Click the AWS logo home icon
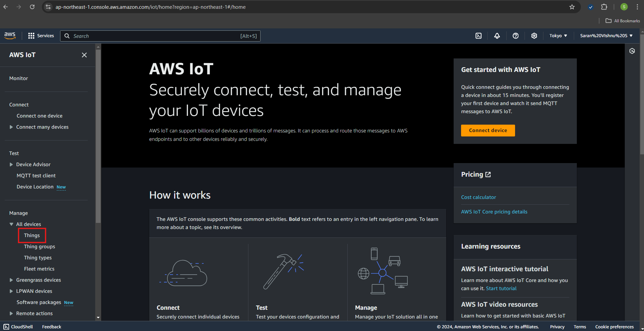This screenshot has width=644, height=331. pyautogui.click(x=10, y=36)
